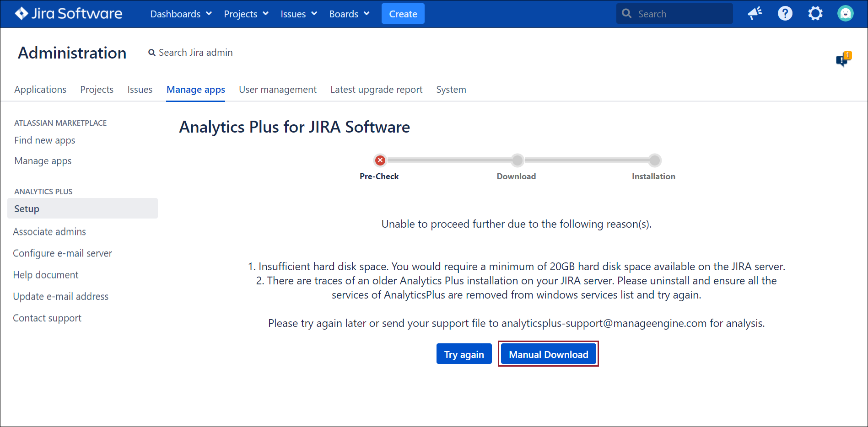Switch to the System tab
The height and width of the screenshot is (427, 868).
(x=451, y=90)
